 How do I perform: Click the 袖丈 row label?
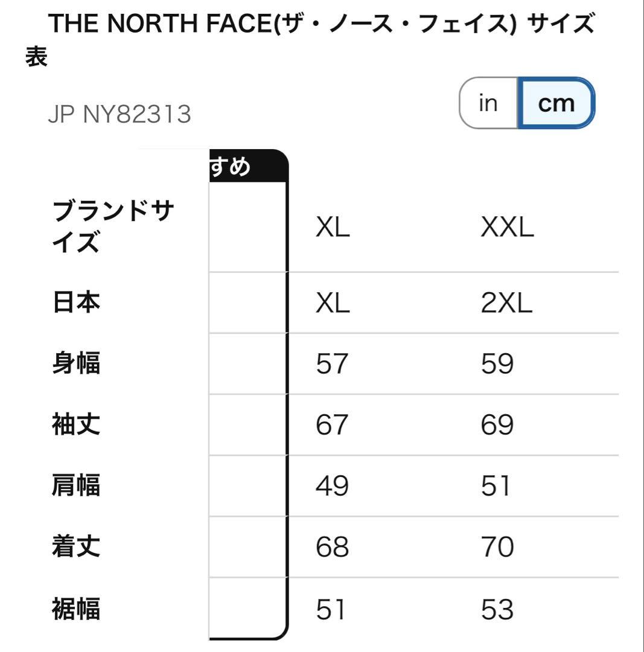click(x=76, y=424)
